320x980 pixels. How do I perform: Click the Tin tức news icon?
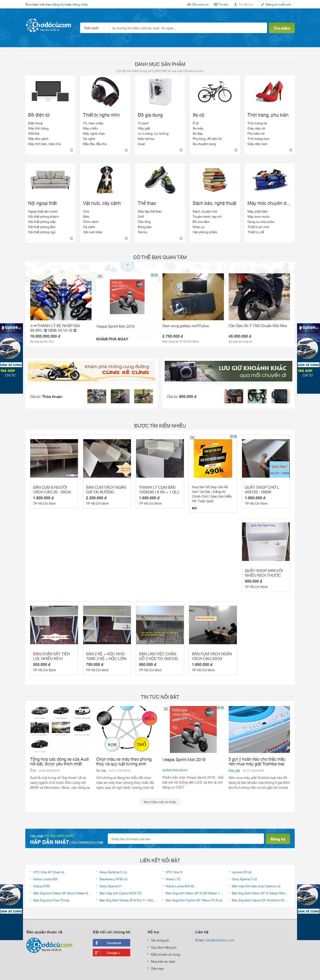(x=216, y=4)
